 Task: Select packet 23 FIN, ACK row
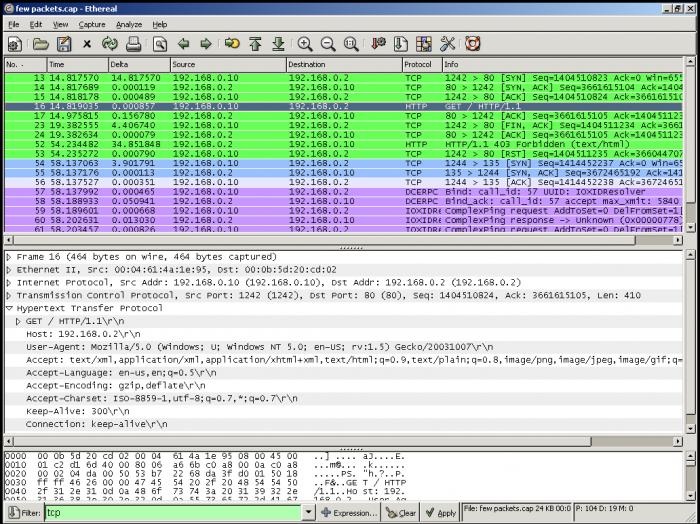pyautogui.click(x=343, y=125)
